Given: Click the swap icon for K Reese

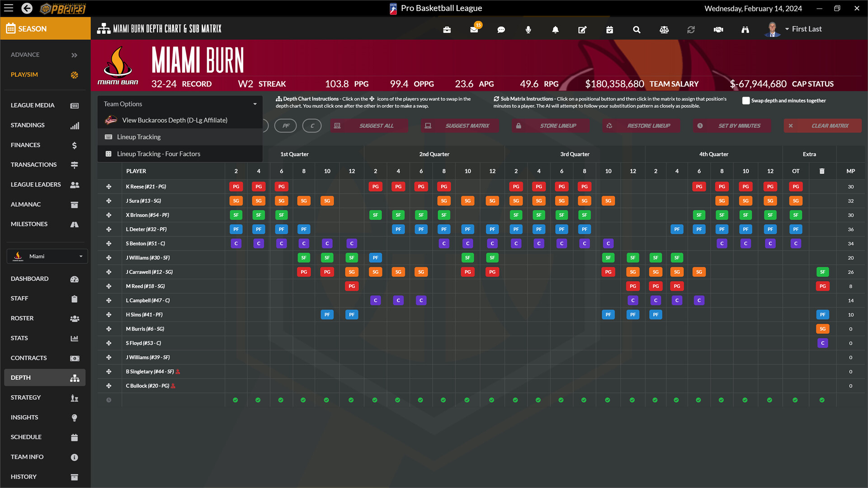Looking at the screenshot, I should tap(108, 187).
